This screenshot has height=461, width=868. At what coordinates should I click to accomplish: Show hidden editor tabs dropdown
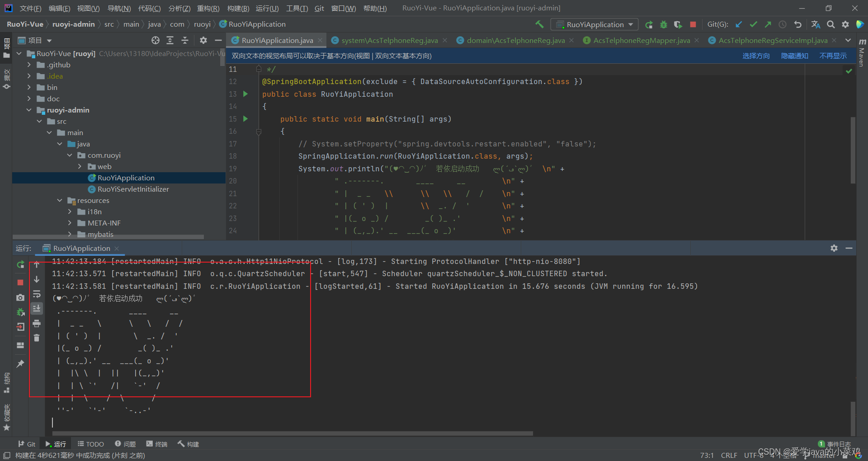point(848,40)
